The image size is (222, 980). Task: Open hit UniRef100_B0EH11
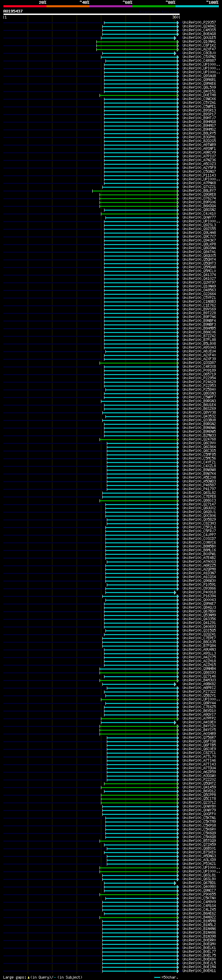tap(199, 971)
